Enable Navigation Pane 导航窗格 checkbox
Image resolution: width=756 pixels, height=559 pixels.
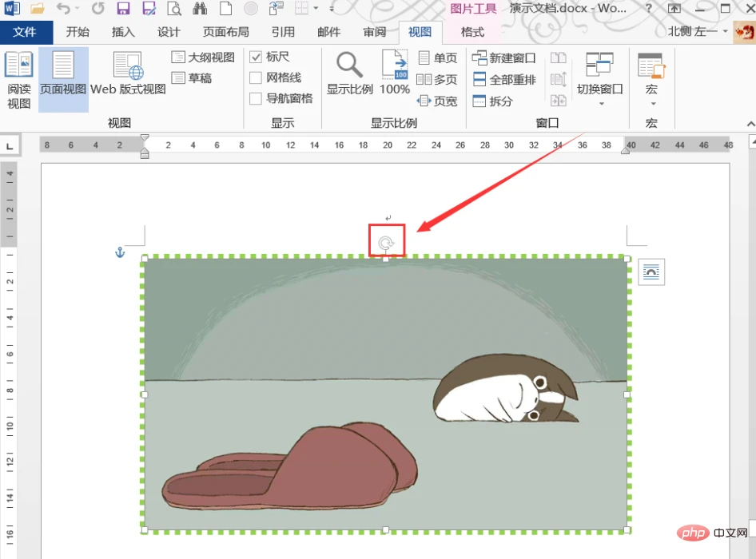click(256, 98)
